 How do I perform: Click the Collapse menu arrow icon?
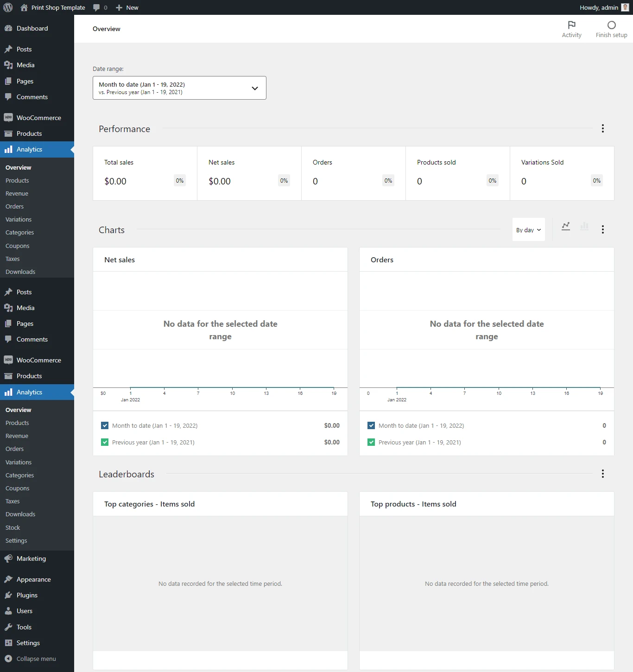tap(8, 659)
